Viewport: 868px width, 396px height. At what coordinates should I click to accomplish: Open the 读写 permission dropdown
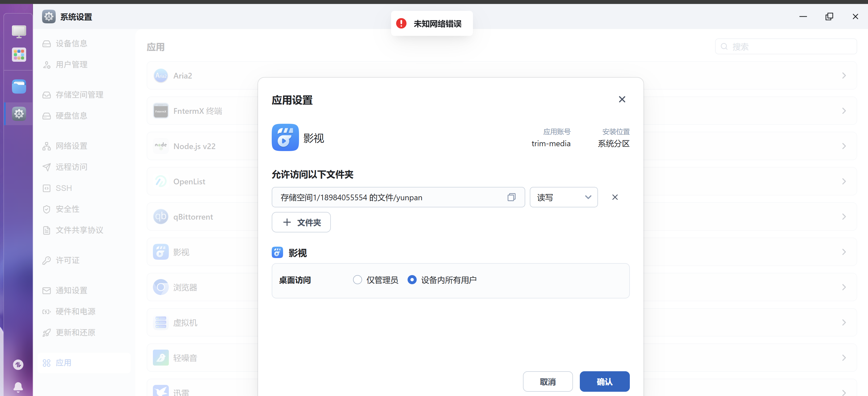click(563, 197)
